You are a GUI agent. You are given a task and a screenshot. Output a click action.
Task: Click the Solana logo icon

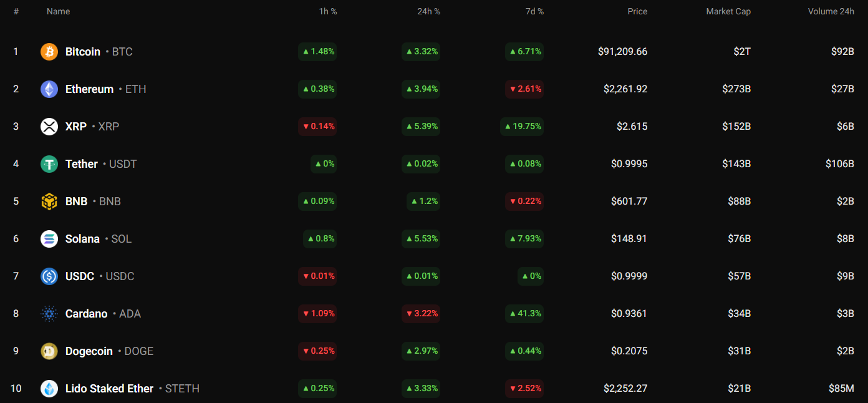pyautogui.click(x=49, y=239)
